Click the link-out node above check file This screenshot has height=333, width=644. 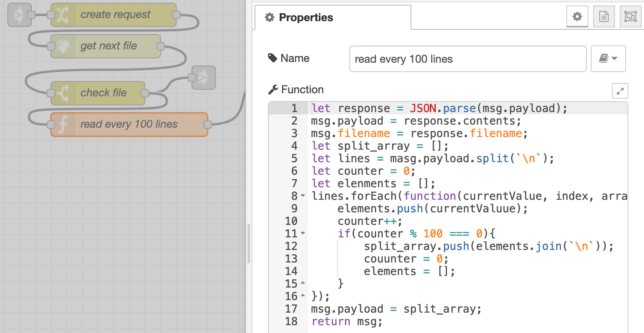point(204,78)
